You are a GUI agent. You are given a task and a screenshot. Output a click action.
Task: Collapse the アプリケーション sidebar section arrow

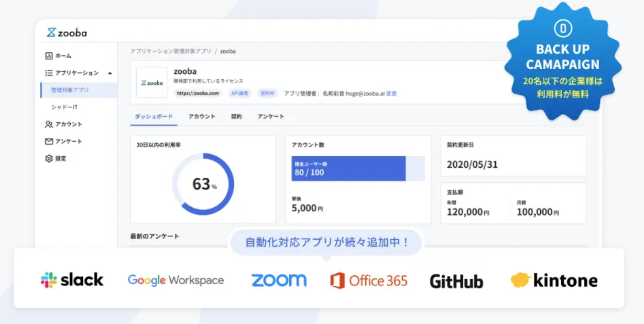point(110,73)
